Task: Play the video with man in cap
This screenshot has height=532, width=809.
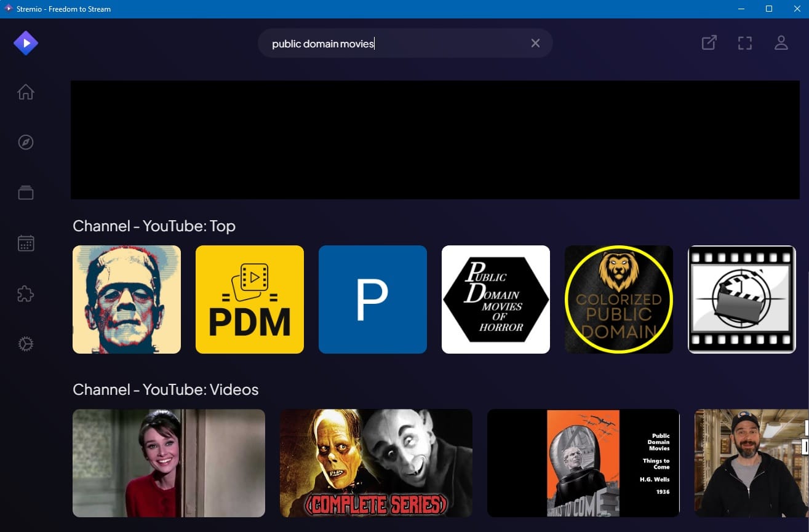Action: (752, 463)
